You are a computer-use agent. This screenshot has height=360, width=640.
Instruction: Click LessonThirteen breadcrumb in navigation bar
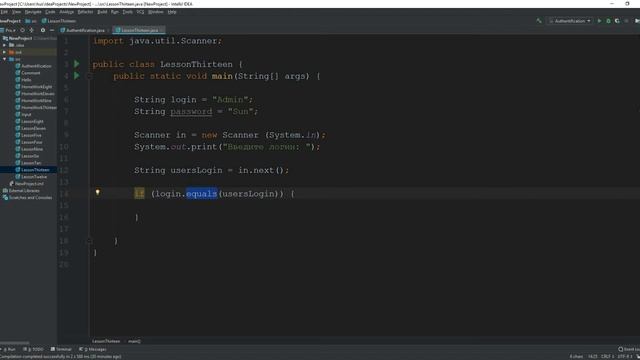click(59, 21)
